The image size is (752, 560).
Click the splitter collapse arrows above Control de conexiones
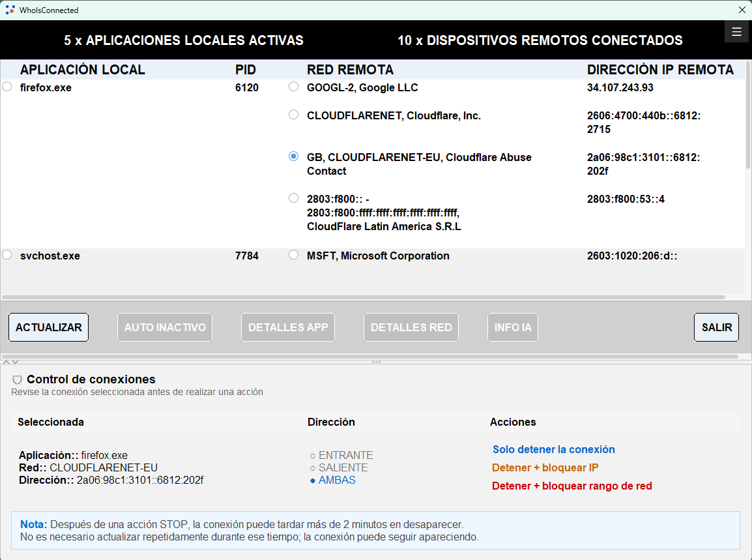point(10,362)
